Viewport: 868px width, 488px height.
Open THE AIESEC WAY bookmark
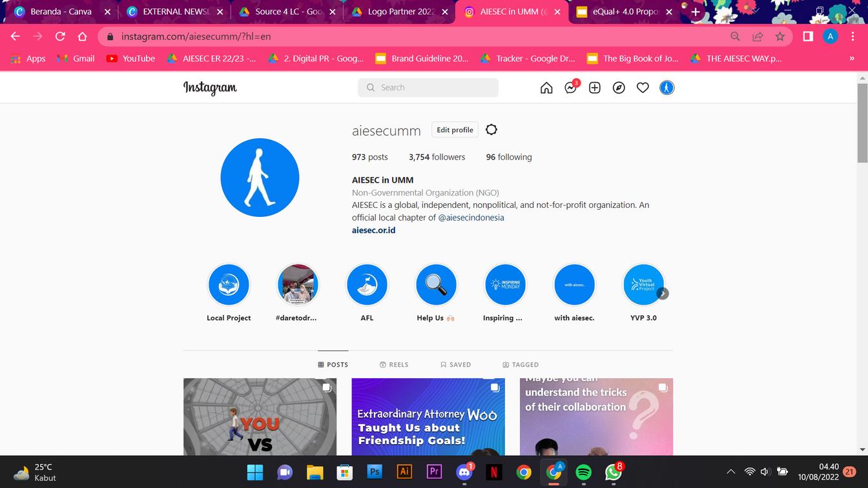point(736,58)
